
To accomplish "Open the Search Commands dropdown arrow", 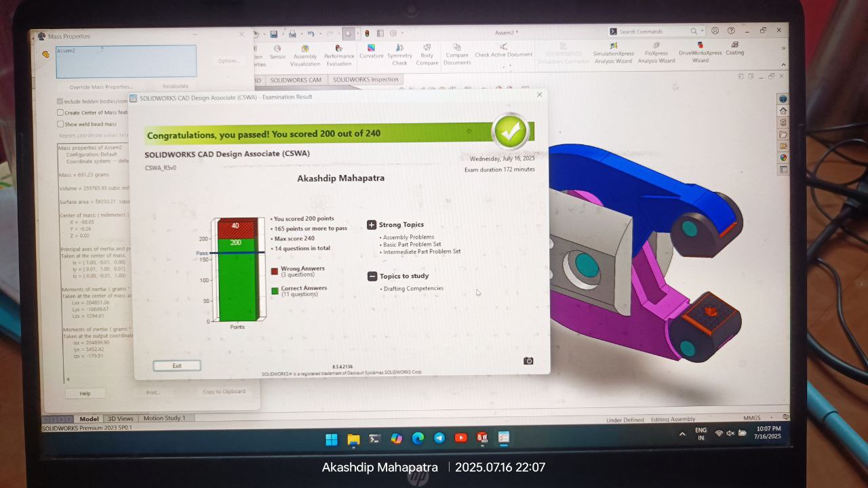I will [702, 31].
